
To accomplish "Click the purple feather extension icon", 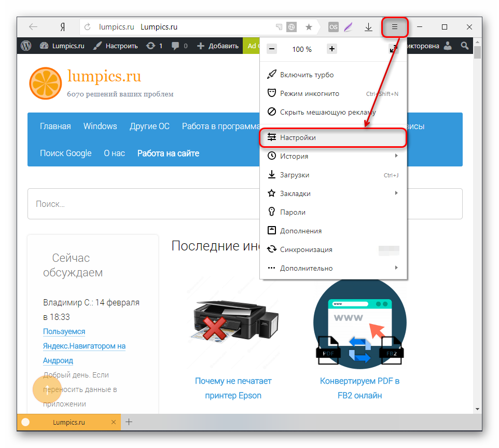I will 349,27.
